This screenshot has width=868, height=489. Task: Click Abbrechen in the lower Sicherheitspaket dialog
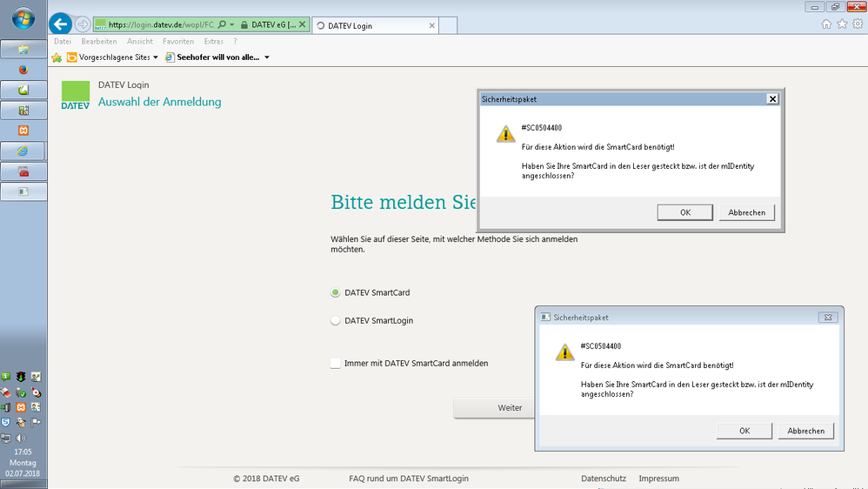(806, 431)
